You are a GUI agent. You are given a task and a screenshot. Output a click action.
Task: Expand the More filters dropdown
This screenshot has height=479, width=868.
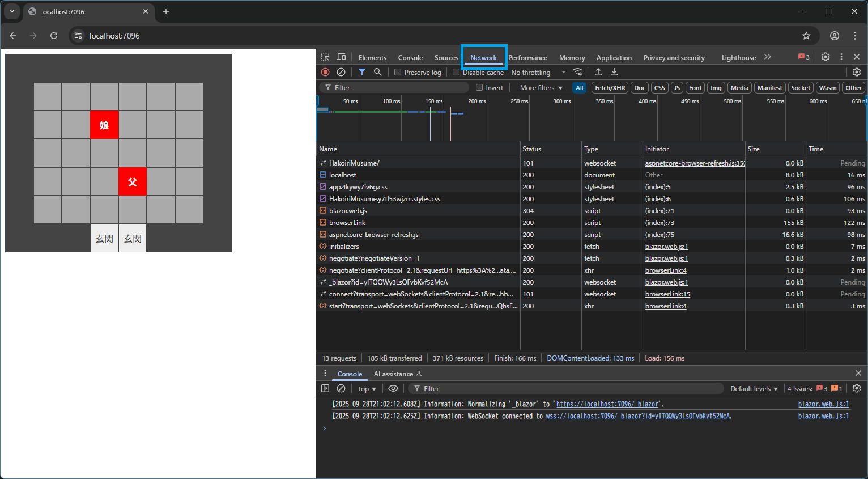pos(539,87)
